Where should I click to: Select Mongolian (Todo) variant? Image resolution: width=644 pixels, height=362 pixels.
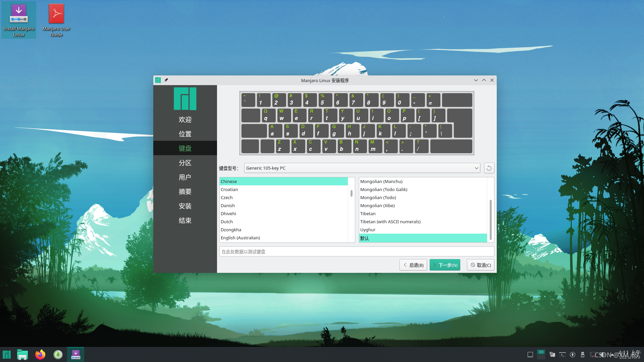tap(423, 197)
